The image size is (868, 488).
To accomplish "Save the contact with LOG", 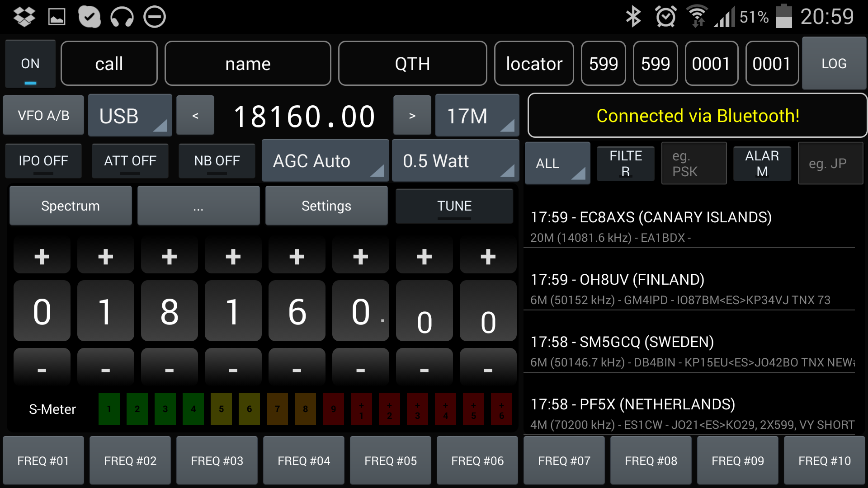I will [x=834, y=63].
